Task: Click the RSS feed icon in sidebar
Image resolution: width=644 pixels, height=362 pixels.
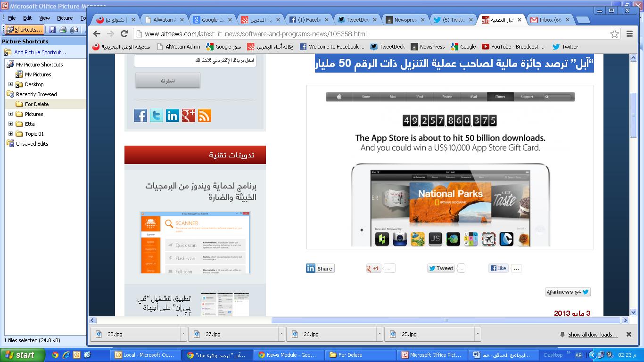Action: (205, 115)
